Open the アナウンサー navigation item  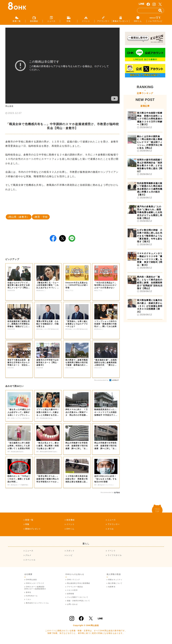(103, 19)
